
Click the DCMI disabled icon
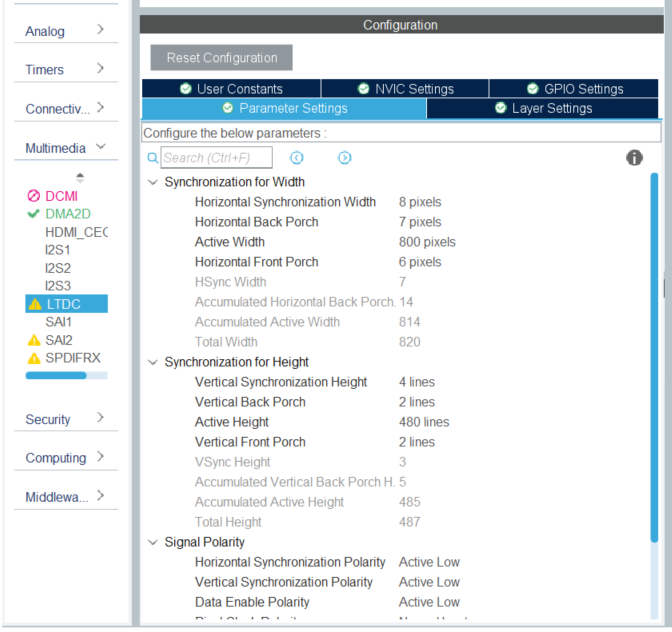coord(33,196)
